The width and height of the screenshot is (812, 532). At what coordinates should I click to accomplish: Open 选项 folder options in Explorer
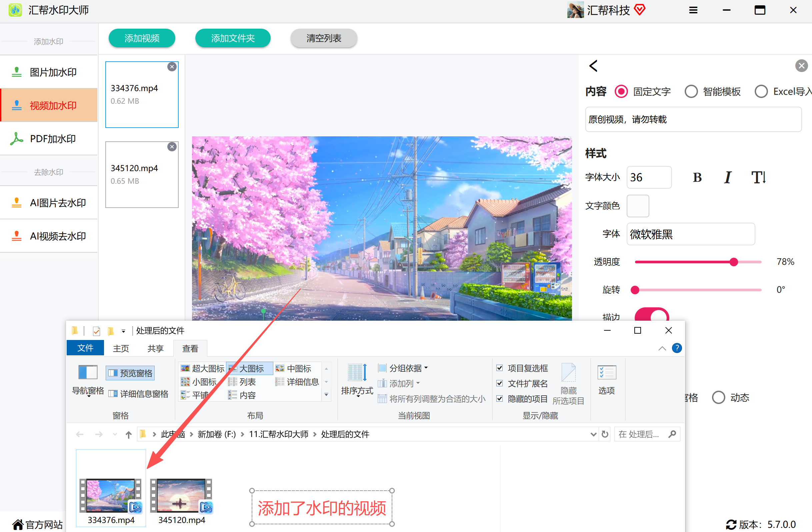pyautogui.click(x=606, y=379)
